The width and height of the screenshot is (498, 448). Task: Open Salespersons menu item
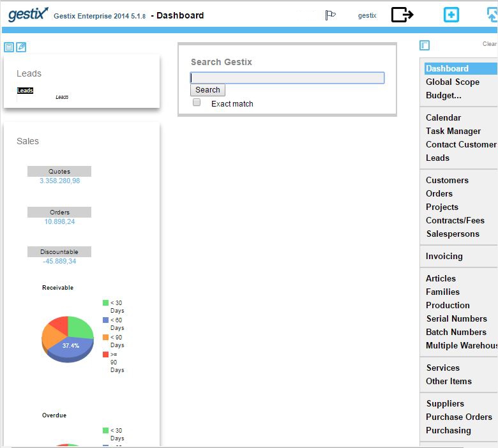(453, 234)
